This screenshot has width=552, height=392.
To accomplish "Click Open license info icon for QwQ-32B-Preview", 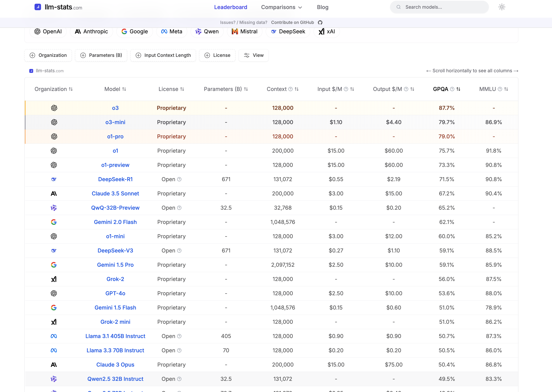I will point(179,208).
